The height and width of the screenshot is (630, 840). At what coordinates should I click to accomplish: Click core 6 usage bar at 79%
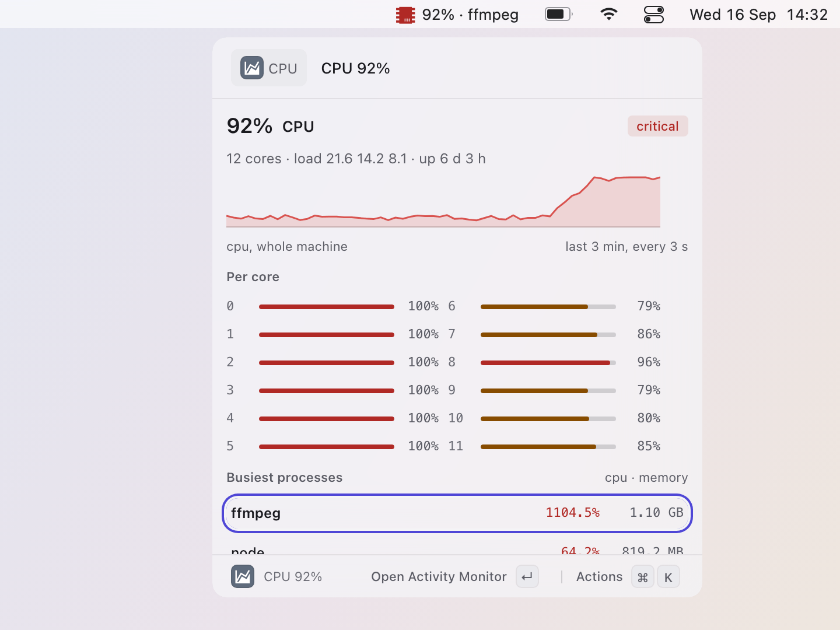click(x=548, y=306)
